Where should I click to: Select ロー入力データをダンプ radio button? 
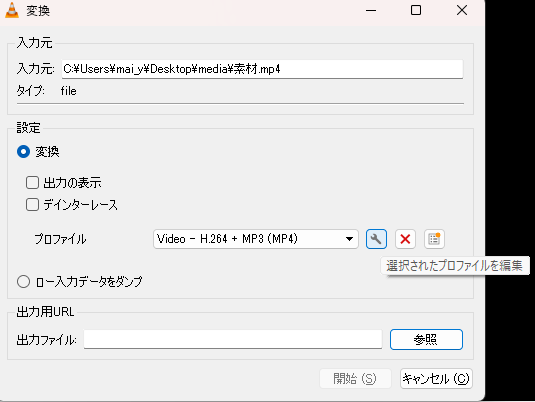23,282
